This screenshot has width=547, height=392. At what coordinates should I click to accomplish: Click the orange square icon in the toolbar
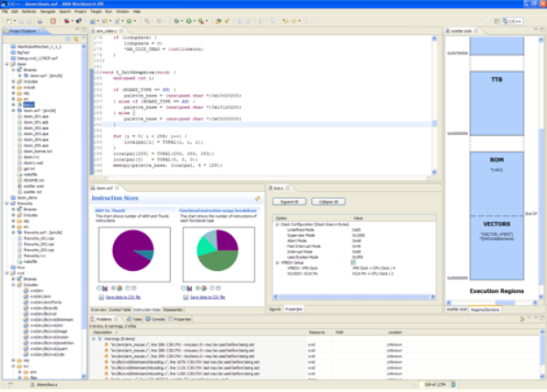[x=53, y=21]
